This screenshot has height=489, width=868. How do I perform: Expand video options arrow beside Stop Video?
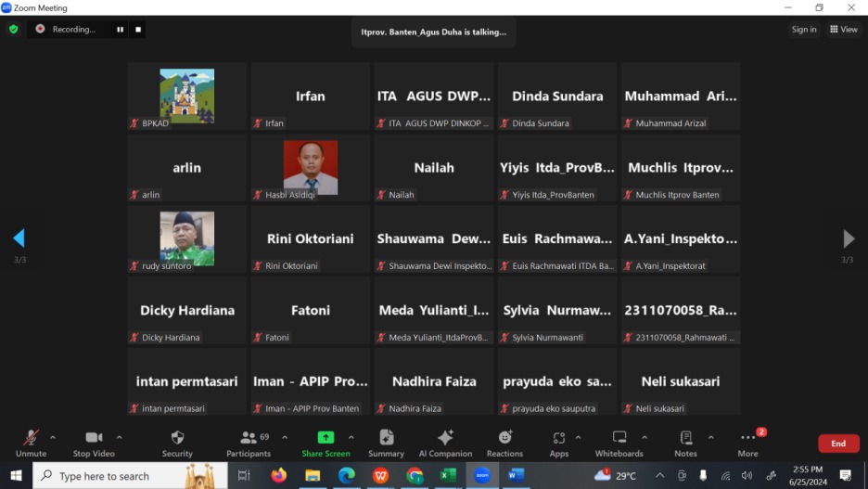pyautogui.click(x=120, y=437)
